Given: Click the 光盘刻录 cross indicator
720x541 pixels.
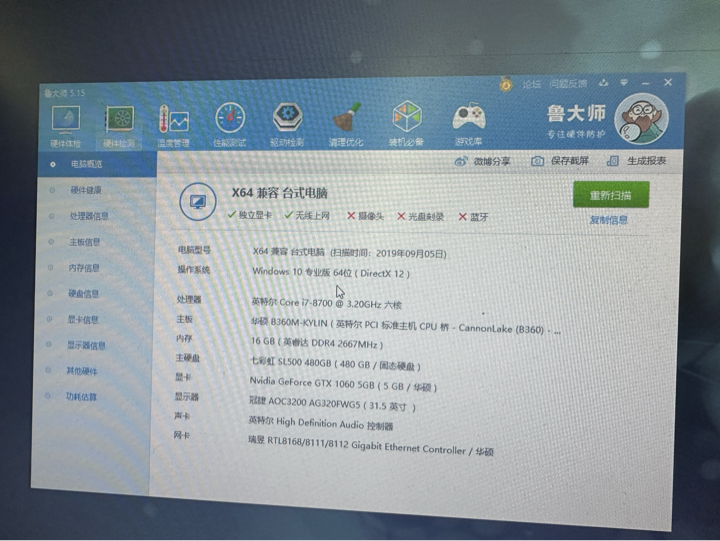Looking at the screenshot, I should pos(421,216).
